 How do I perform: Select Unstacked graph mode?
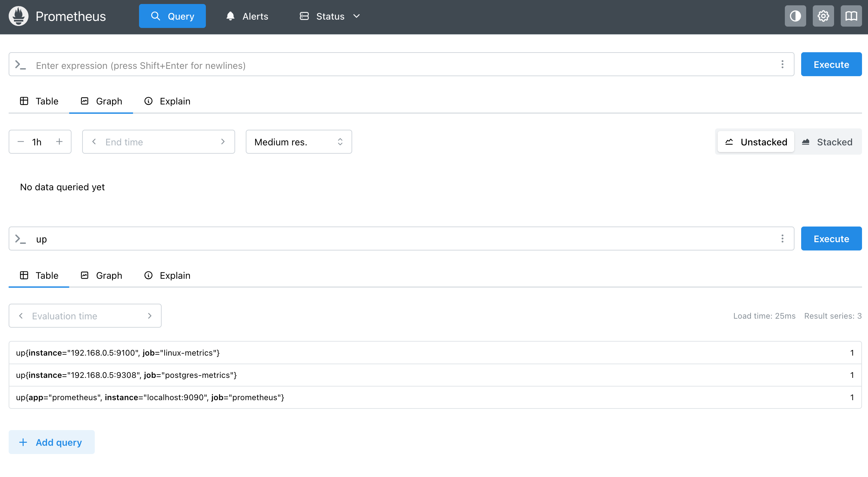[756, 142]
